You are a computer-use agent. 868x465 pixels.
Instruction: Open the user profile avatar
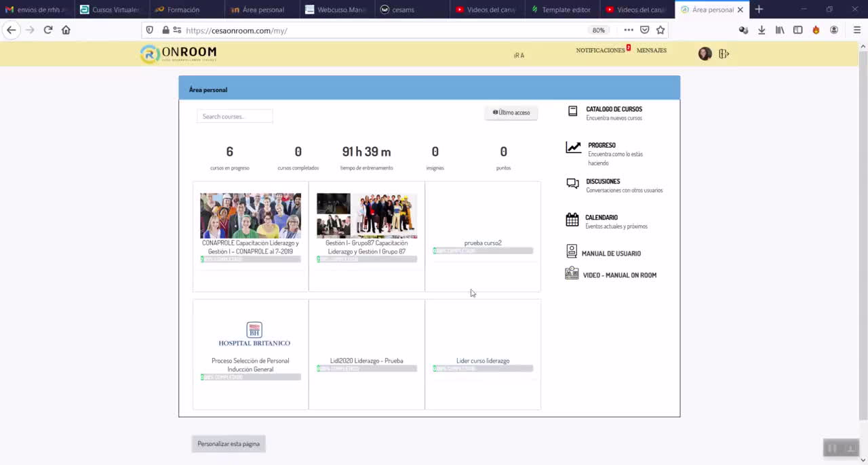705,54
